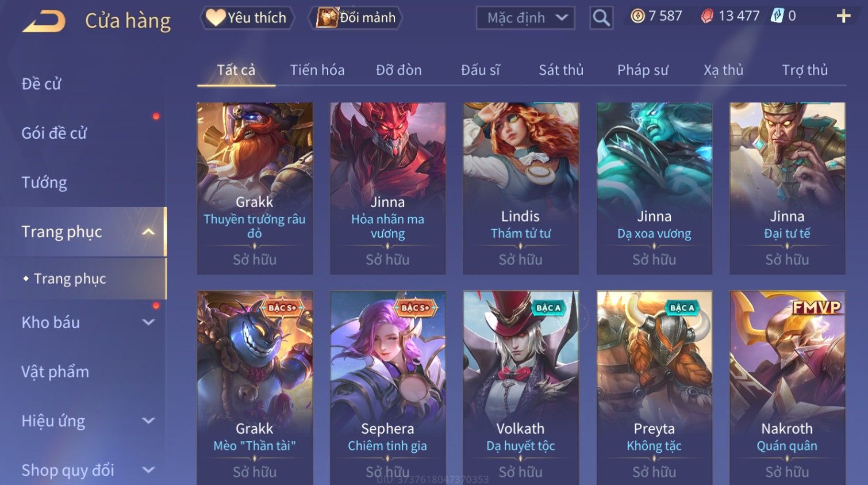Expand the Kho báu sidebar section
The width and height of the screenshot is (868, 485).
148,323
